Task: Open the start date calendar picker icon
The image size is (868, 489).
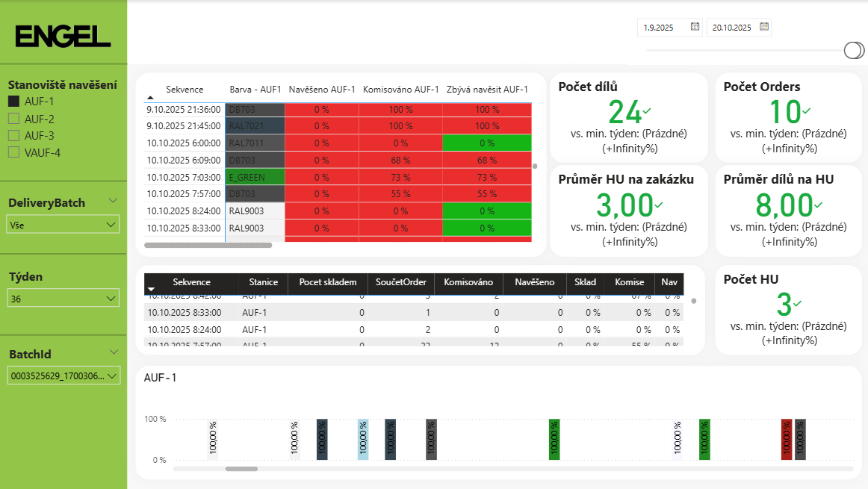Action: 695,27
